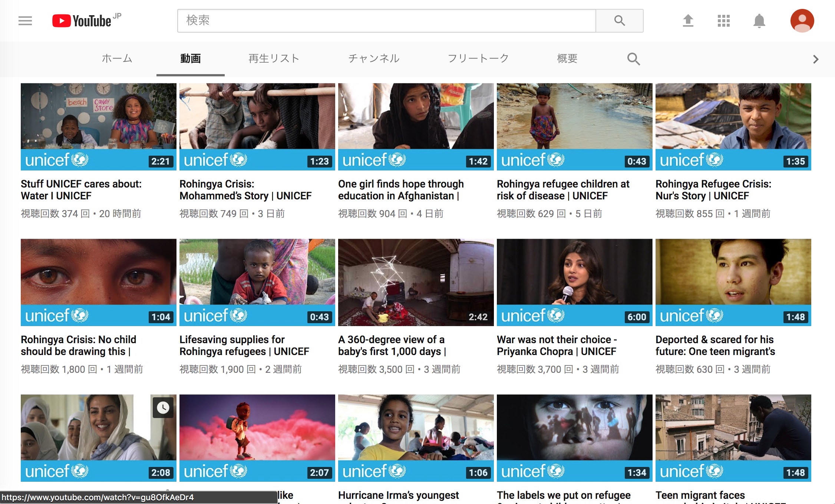
Task: Open 'Rohingya Refugee Crisis: Nur's Story' title
Action: pos(713,190)
